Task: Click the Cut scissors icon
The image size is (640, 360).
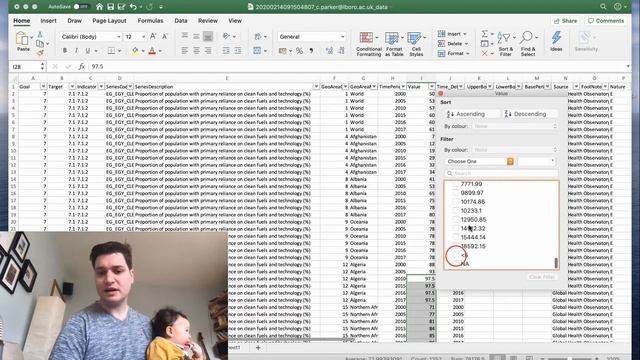Action: 40,35
